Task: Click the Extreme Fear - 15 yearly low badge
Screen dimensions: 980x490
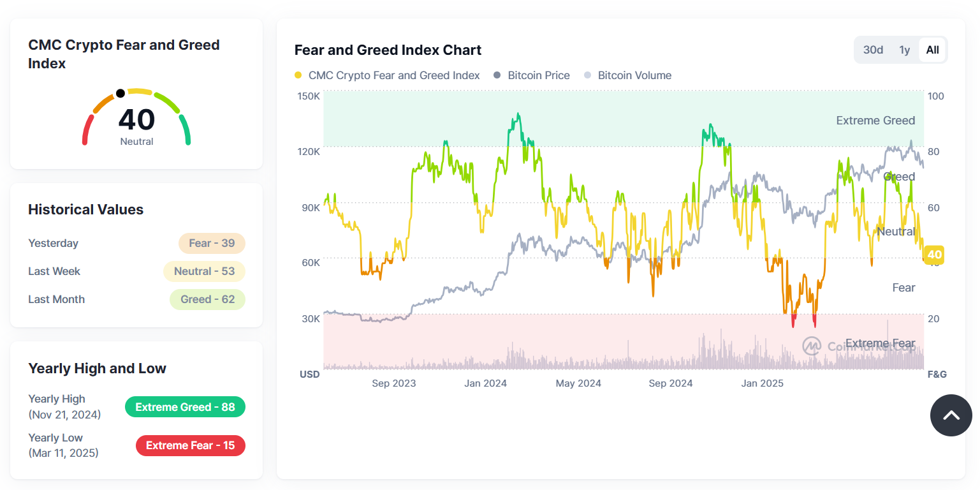Action: [190, 445]
